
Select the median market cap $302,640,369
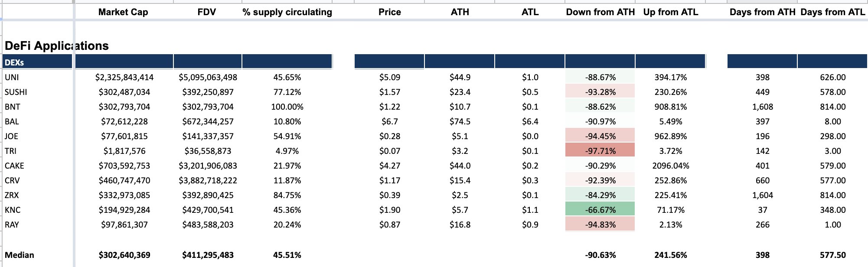(x=124, y=255)
